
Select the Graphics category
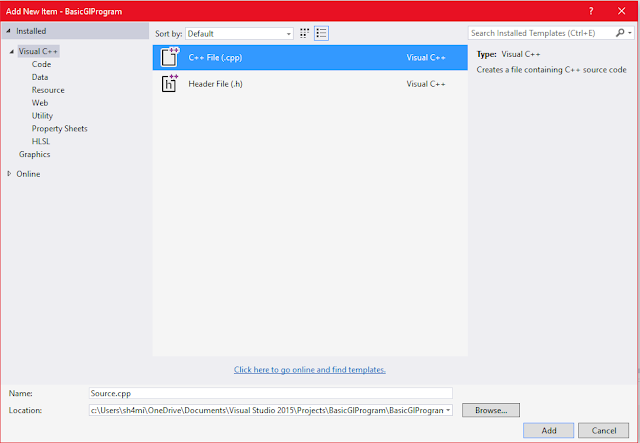[34, 154]
